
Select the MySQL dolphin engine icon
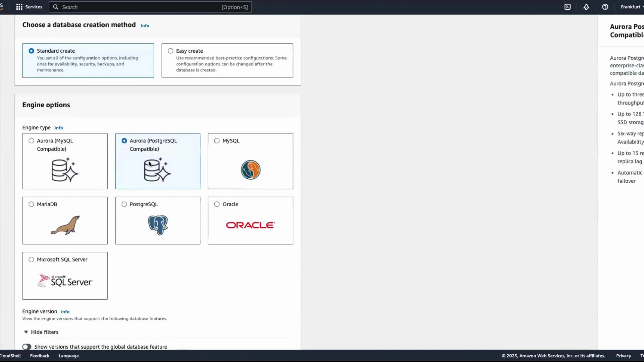pos(250,170)
